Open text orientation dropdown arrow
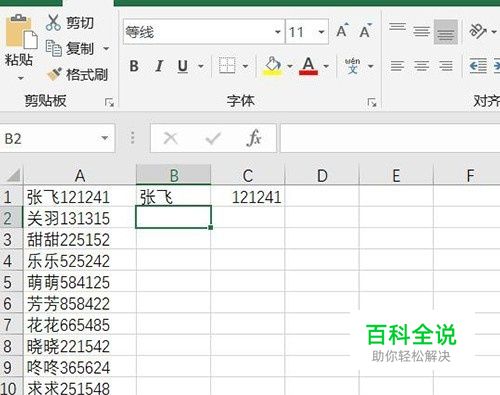Viewport: 500px width, 395px height. coord(494,32)
